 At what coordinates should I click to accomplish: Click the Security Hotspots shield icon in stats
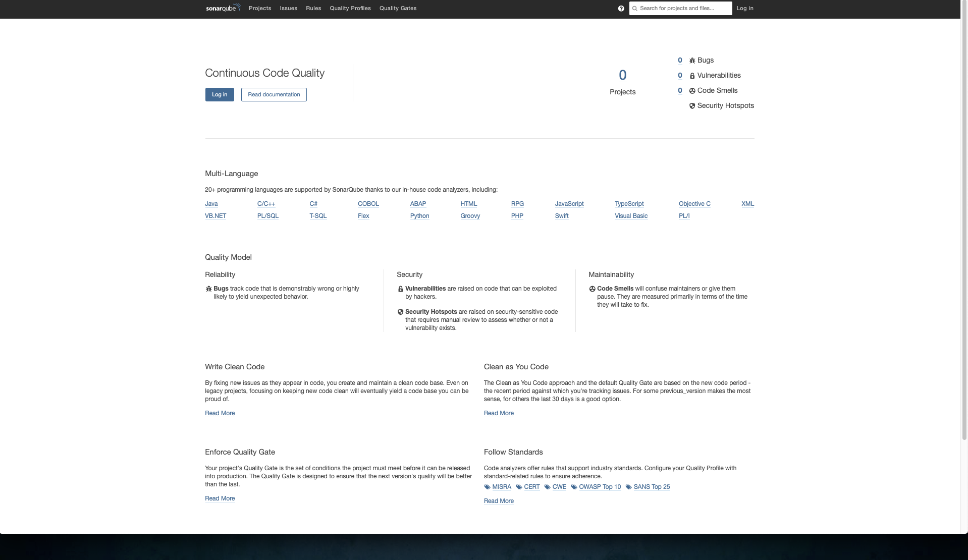[x=692, y=106]
